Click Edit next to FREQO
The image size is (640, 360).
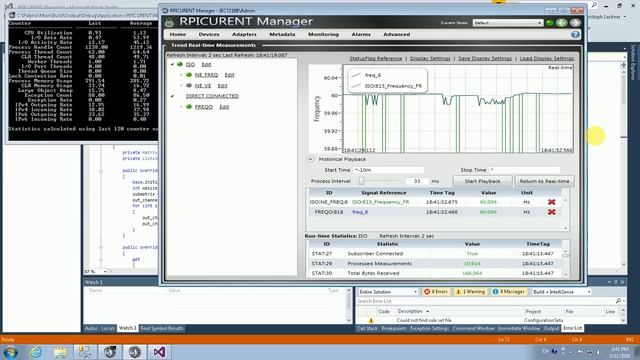(x=224, y=107)
